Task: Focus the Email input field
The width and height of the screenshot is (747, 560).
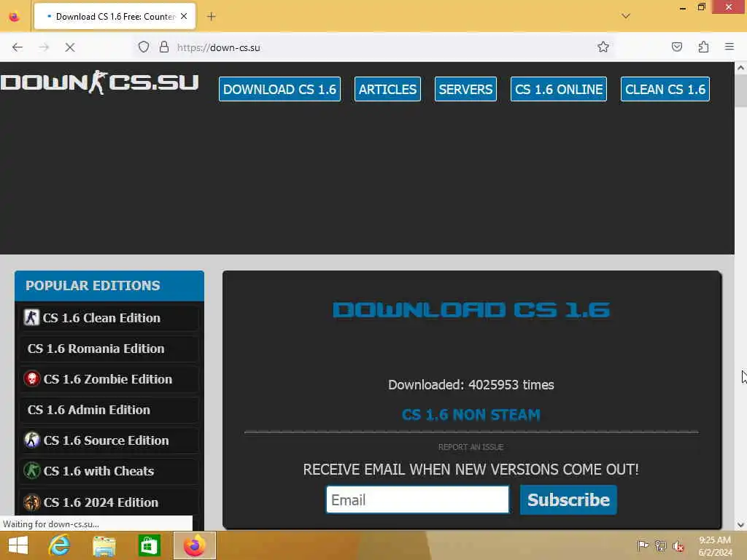Action: pos(417,499)
